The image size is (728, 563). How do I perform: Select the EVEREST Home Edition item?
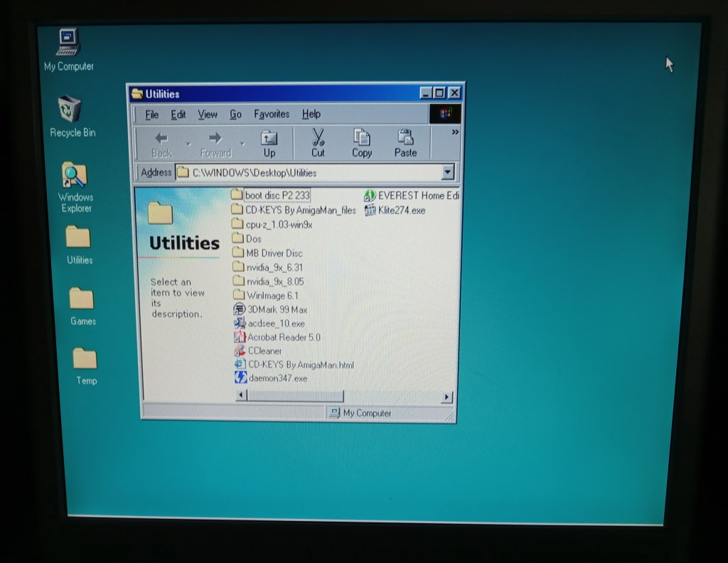pos(417,195)
